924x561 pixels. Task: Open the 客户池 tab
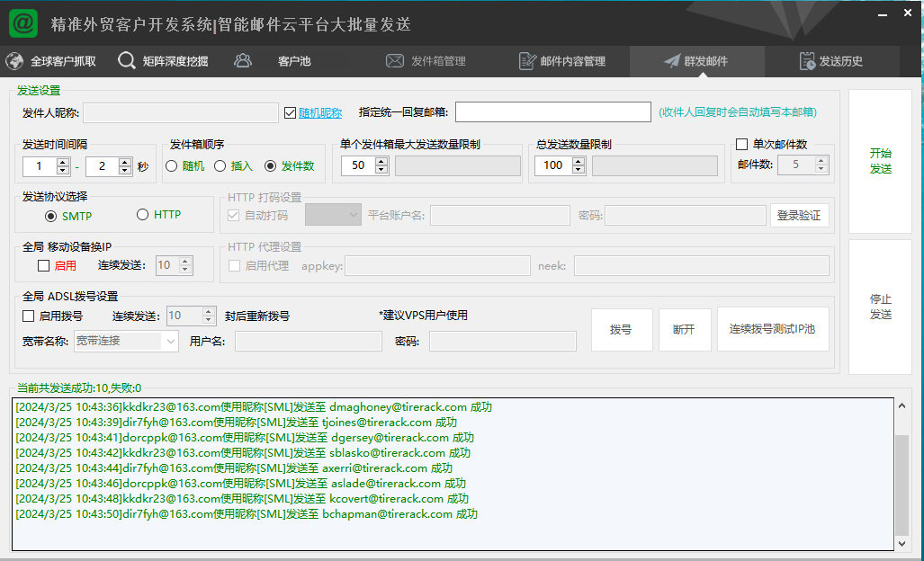coord(293,61)
